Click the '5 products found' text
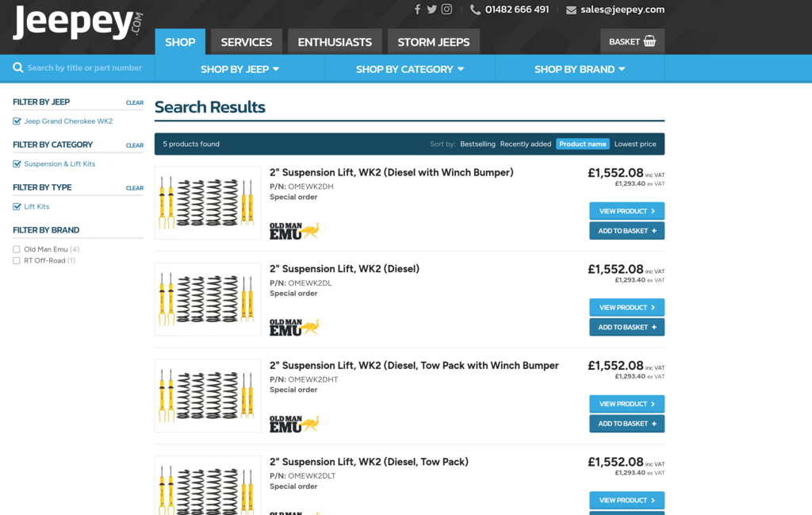812x515 pixels. coord(191,144)
